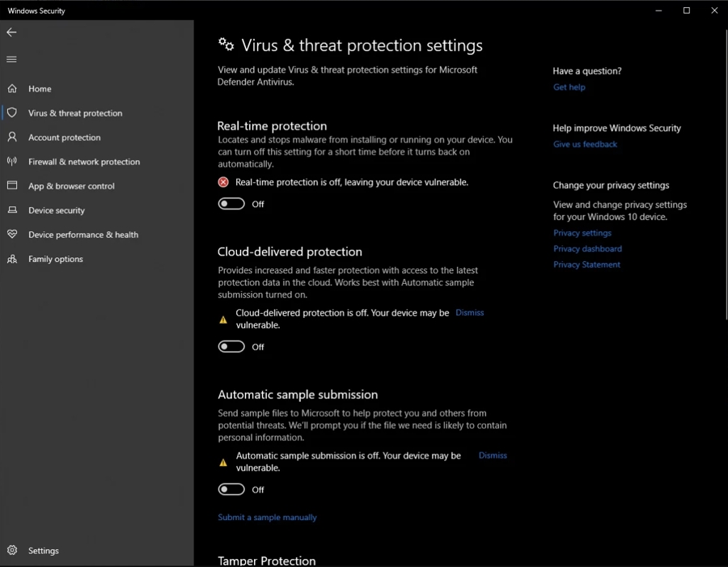Click Give us feedback link
Image resolution: width=728 pixels, height=567 pixels.
click(x=585, y=144)
